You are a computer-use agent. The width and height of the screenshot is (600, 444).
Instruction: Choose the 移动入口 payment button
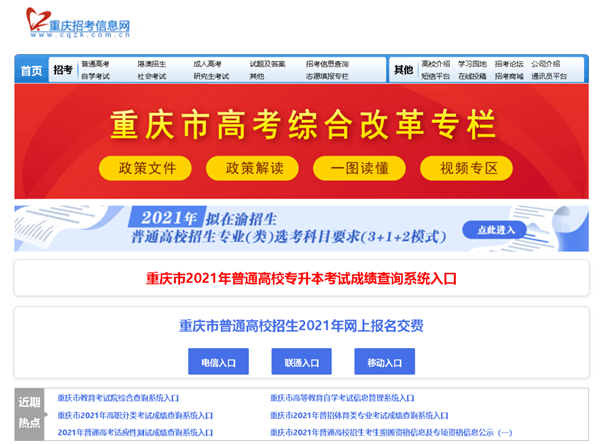pos(384,362)
